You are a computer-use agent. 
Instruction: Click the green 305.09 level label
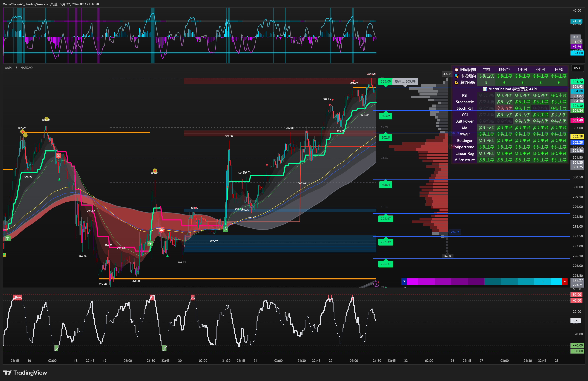tap(385, 81)
